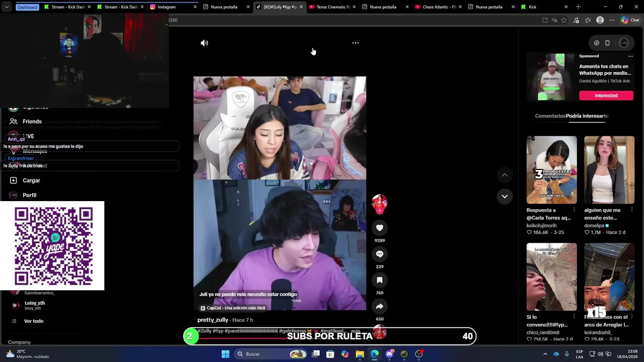The image size is (644, 362).
Task: Add this page to favorites star
Action: (x=564, y=20)
